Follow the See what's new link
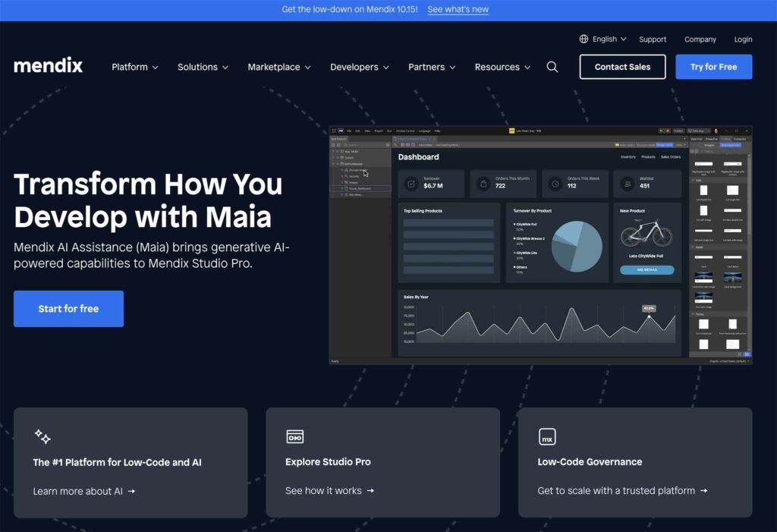Image resolution: width=777 pixels, height=532 pixels. tap(458, 9)
